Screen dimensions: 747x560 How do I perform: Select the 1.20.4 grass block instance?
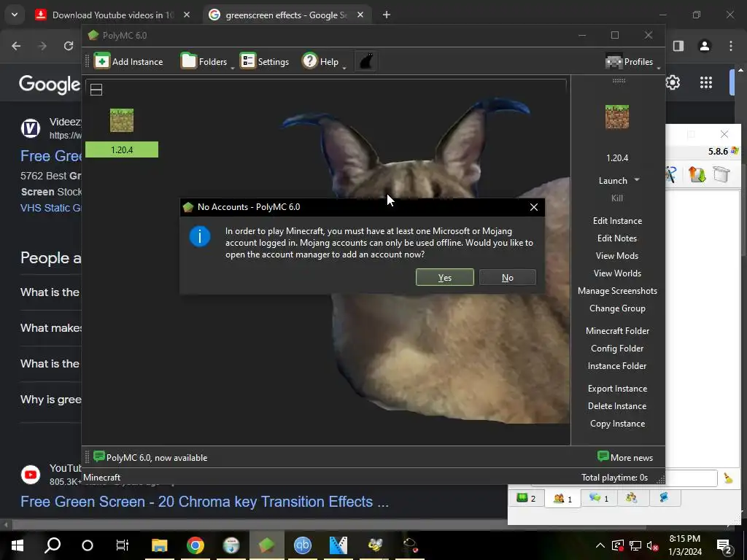click(x=122, y=133)
